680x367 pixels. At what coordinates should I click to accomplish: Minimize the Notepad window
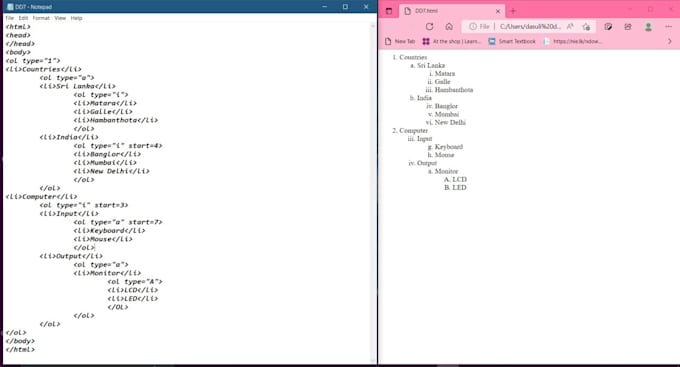(x=324, y=7)
